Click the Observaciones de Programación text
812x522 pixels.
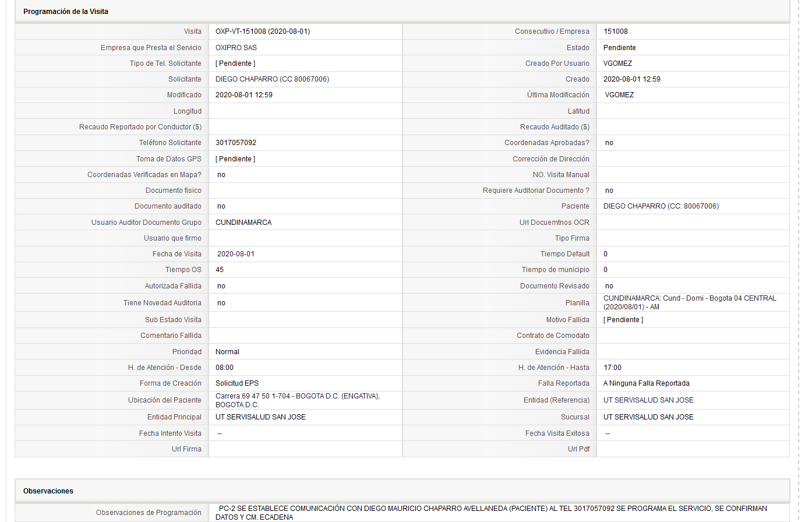pos(491,513)
